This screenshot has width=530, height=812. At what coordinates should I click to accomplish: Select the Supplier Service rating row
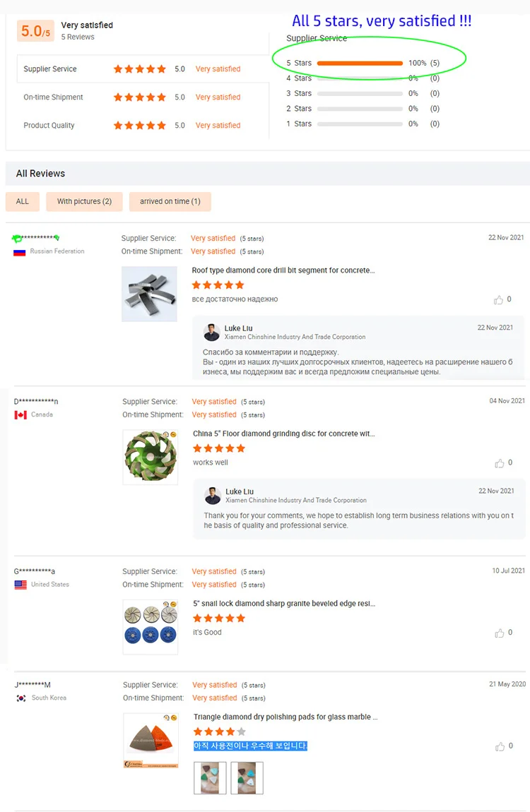[x=143, y=69]
